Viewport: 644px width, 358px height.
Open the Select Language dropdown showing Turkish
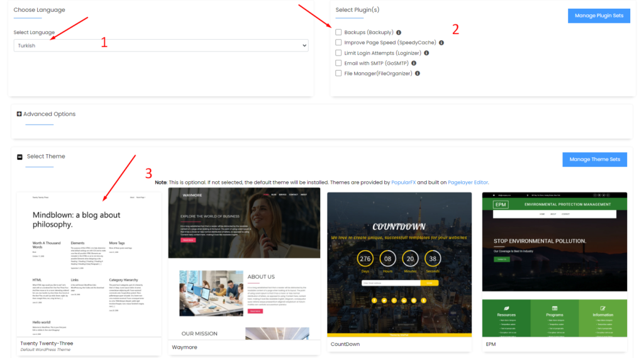pos(161,46)
